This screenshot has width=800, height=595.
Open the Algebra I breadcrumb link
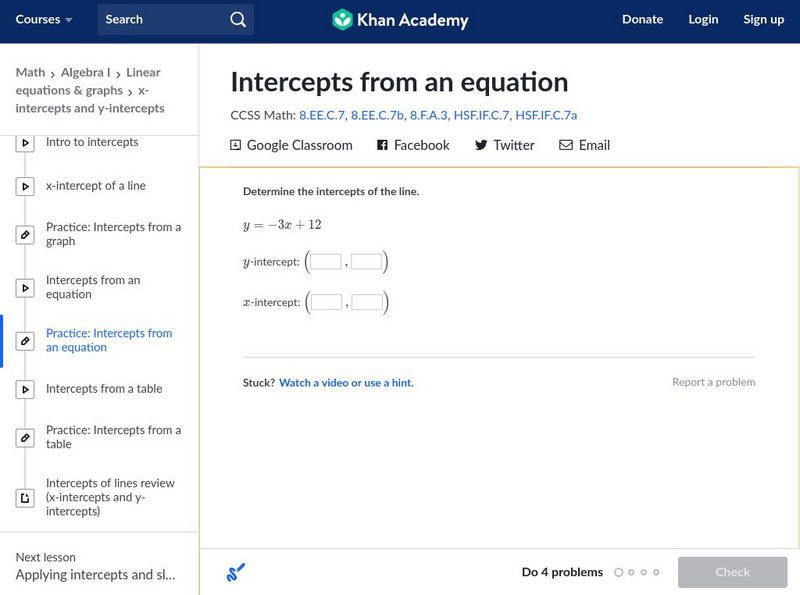coord(85,72)
